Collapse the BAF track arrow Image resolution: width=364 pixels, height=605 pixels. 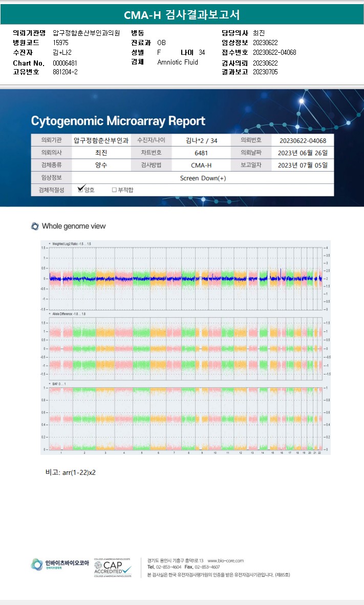[49, 383]
